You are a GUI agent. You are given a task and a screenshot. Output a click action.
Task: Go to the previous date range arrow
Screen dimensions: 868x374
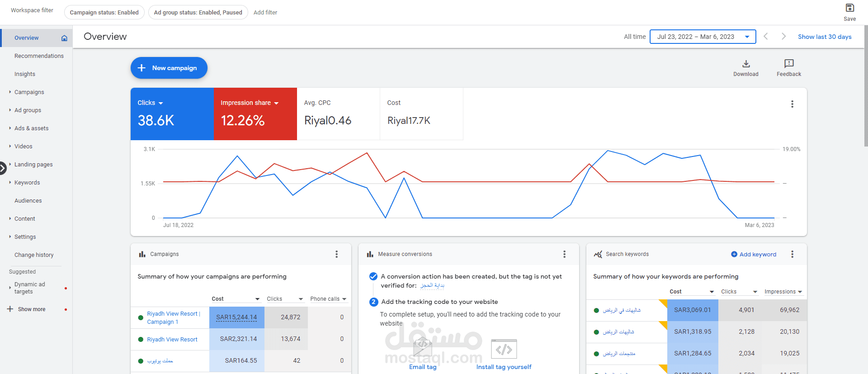pyautogui.click(x=766, y=37)
